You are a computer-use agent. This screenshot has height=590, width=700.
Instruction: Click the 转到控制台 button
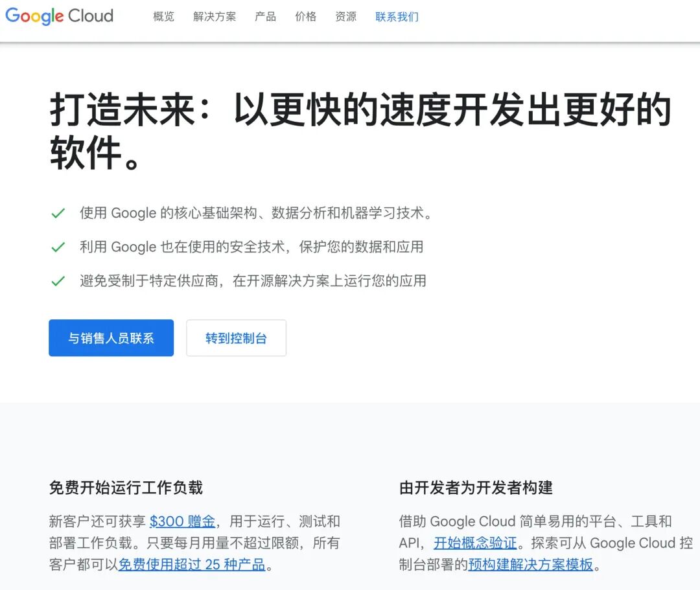tap(236, 338)
